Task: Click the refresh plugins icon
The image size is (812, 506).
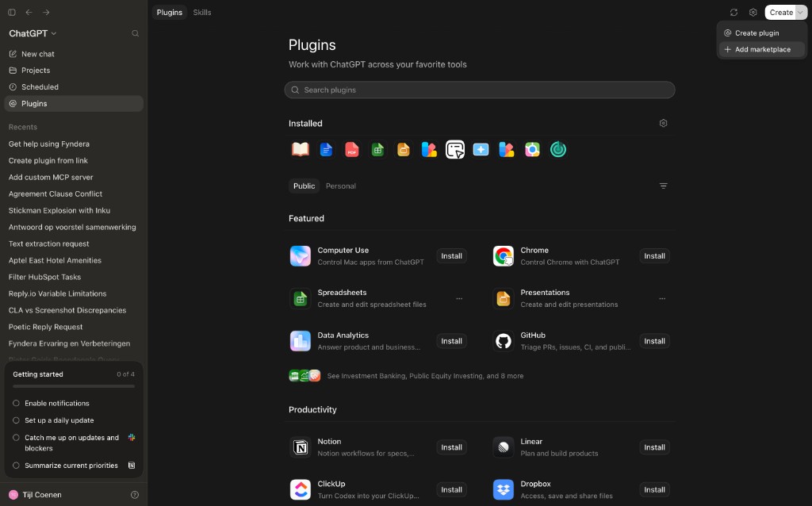Action: coord(733,13)
